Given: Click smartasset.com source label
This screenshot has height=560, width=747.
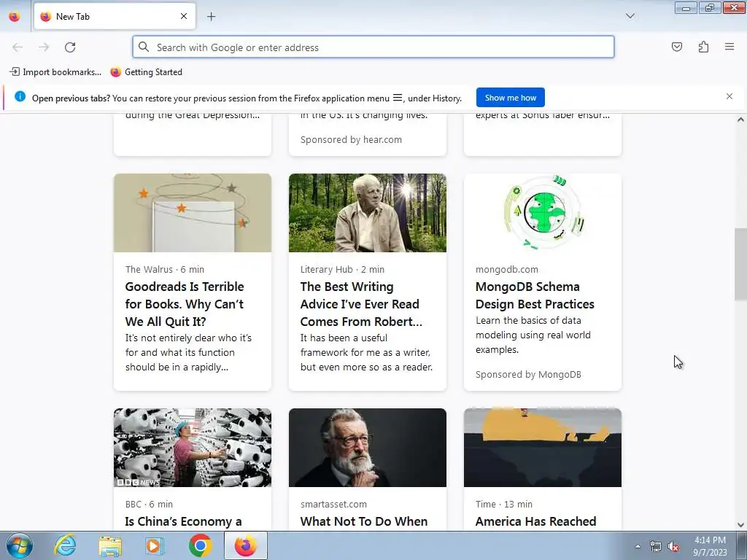Looking at the screenshot, I should 333,505.
